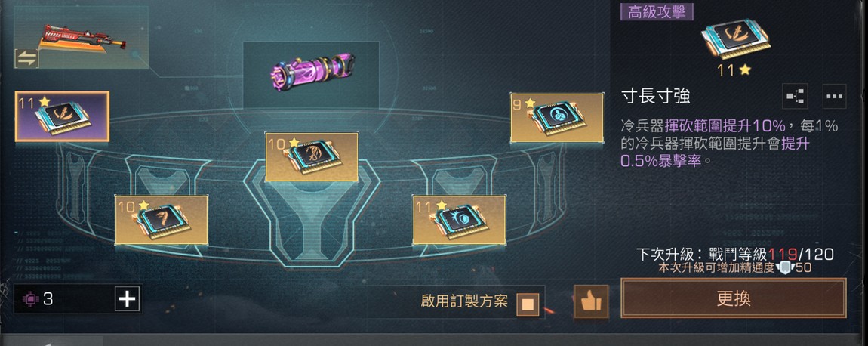Click the 更換 replace button
This screenshot has height=346, width=868.
[734, 298]
